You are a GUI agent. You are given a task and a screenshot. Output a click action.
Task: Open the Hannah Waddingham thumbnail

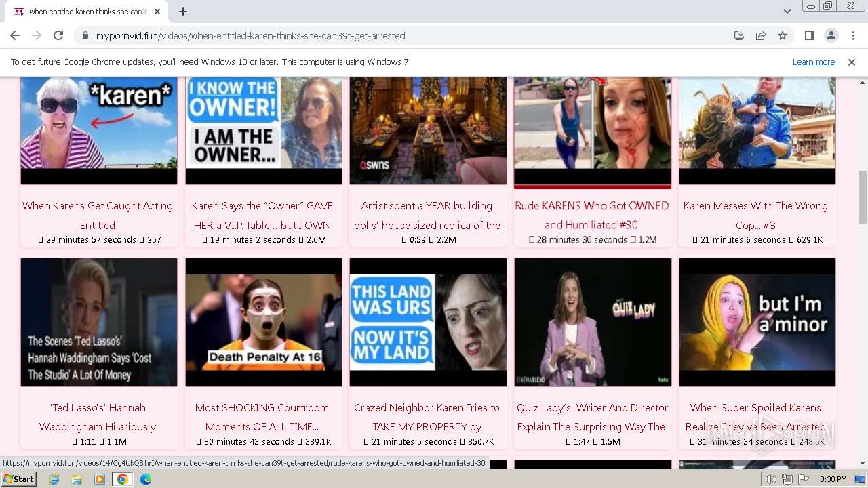tap(99, 322)
